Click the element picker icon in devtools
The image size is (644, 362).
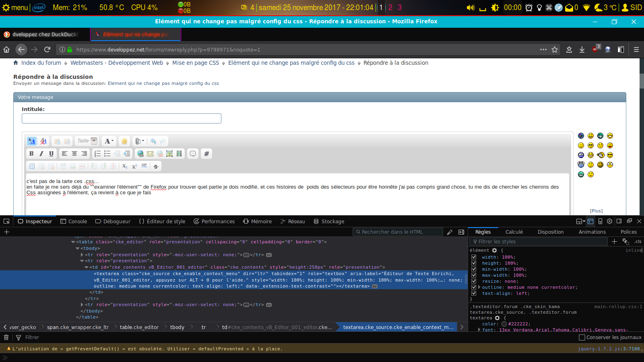[x=6, y=221]
